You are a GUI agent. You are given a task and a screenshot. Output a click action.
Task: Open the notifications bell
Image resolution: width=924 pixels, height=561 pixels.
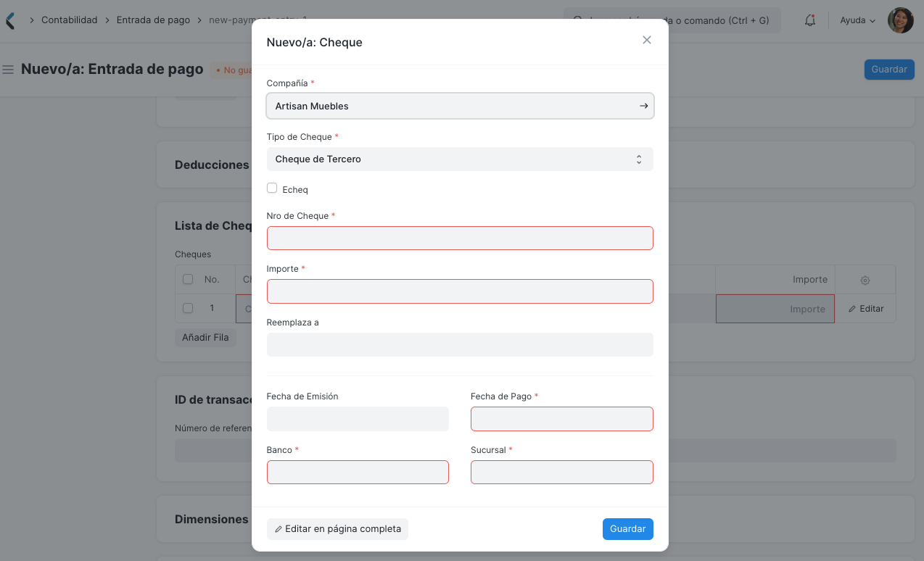click(810, 20)
